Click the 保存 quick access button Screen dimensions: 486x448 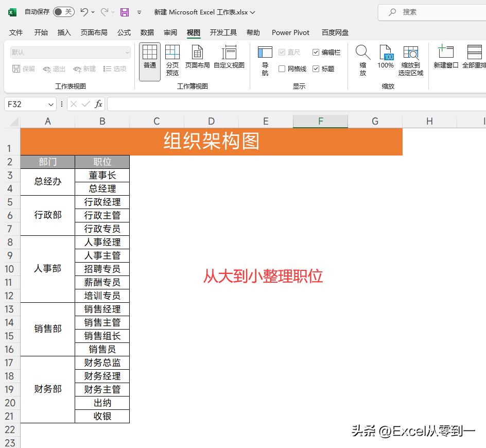[x=124, y=12]
